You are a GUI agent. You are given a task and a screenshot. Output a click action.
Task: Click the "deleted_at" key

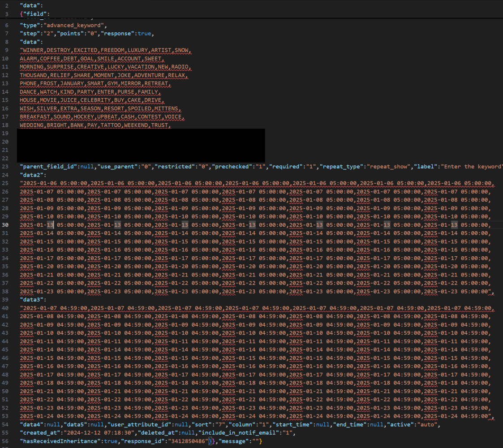158,433
